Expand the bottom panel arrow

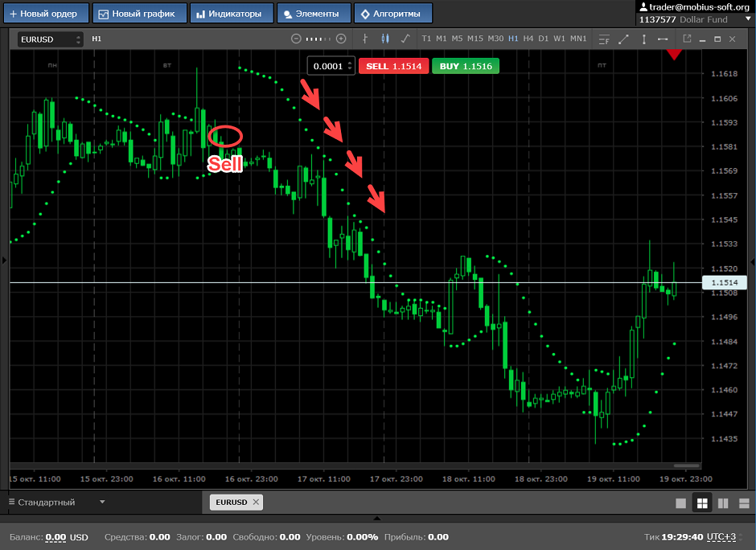(377, 518)
